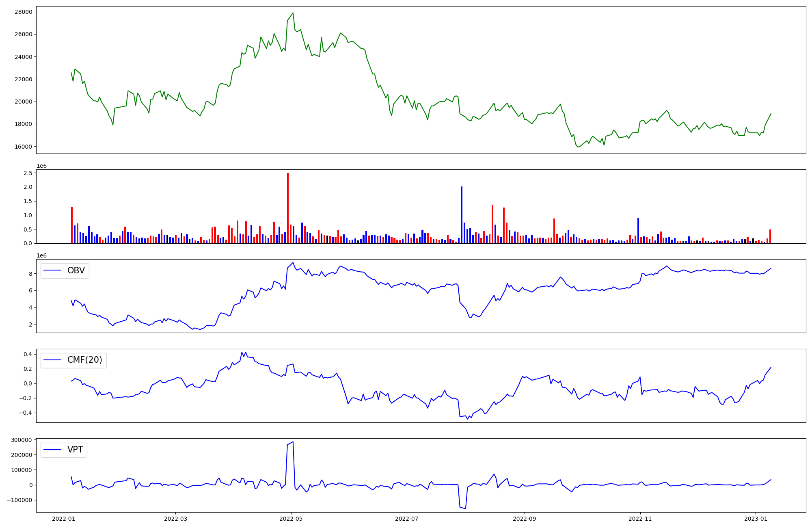Select the 2023-01 date tick label

(756, 519)
